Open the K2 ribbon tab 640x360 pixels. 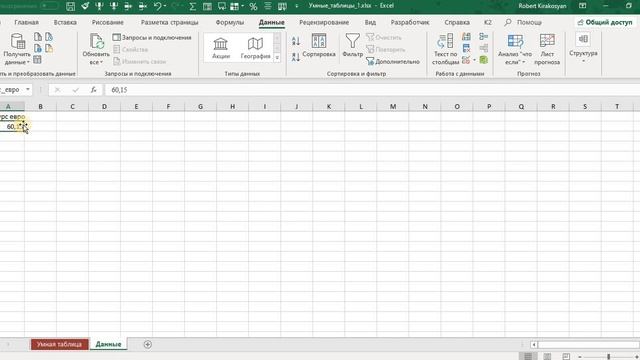tap(487, 22)
